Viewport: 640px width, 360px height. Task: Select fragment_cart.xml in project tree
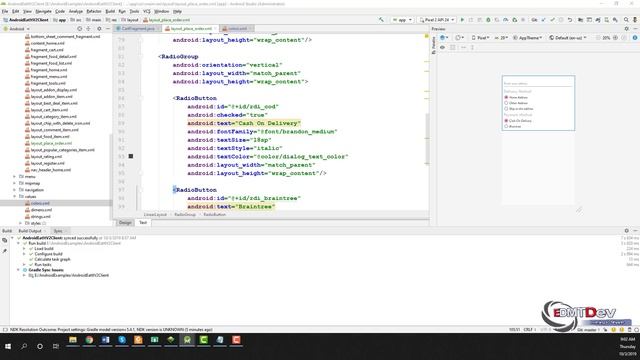[x=47, y=50]
